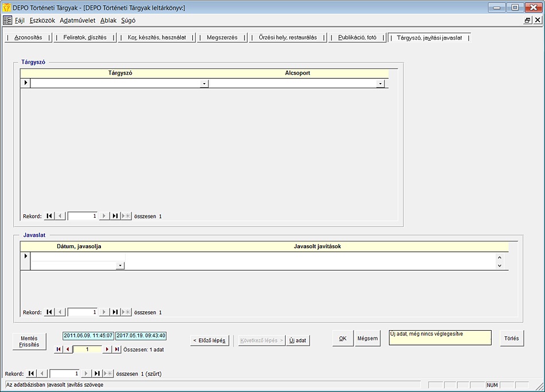Open the Tárgyszó column dropdown

[204, 84]
